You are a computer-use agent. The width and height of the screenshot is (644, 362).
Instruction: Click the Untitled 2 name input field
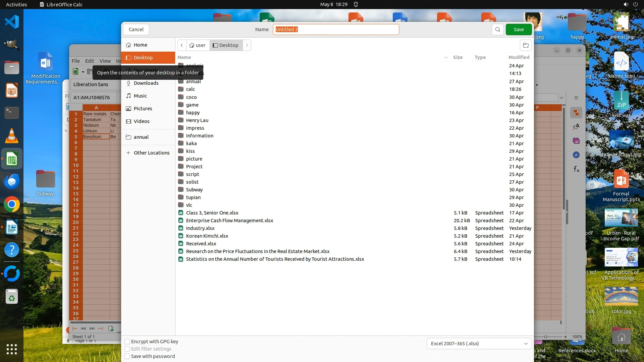point(335,29)
